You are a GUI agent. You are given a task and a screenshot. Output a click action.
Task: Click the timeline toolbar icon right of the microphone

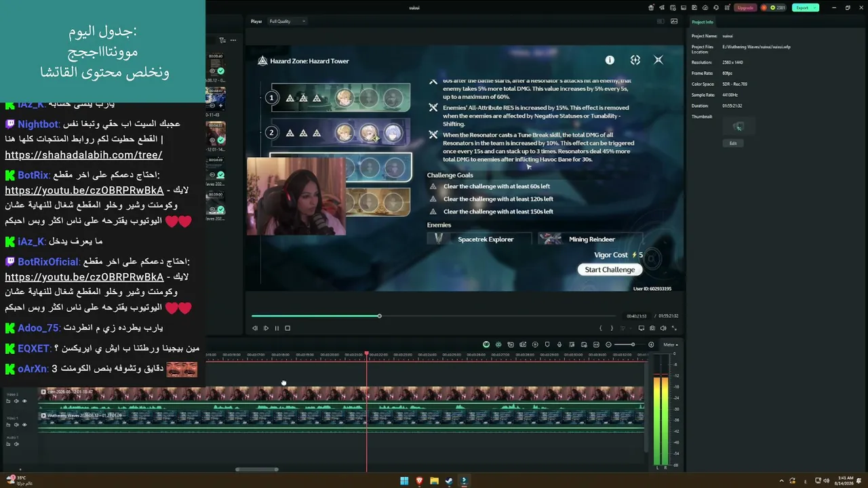pos(572,344)
